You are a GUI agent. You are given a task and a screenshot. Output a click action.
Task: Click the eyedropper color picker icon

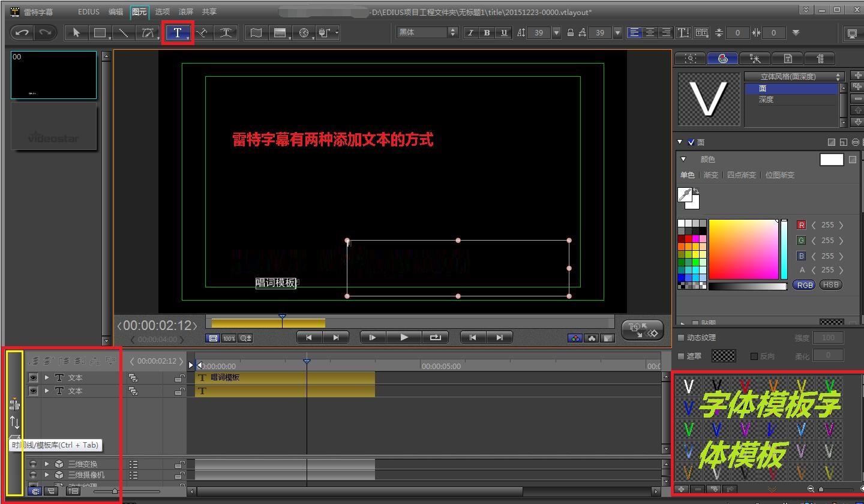point(685,194)
